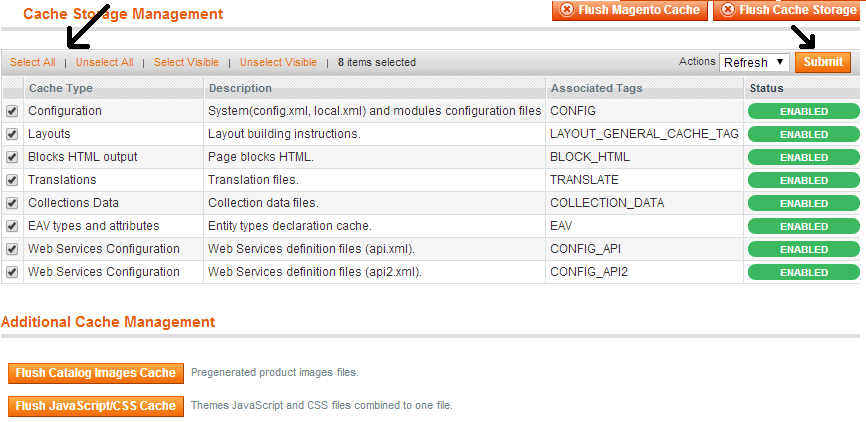Toggle the Layouts row checkbox
The image size is (866, 422).
pyautogui.click(x=12, y=134)
